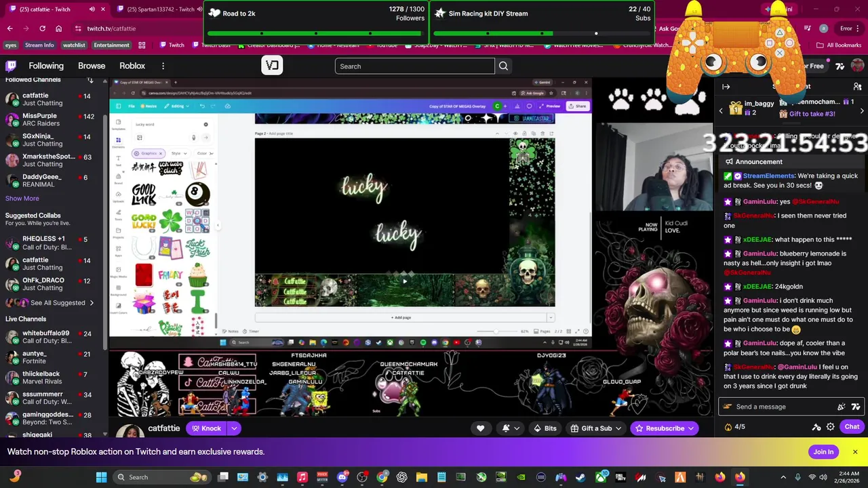Image resolution: width=868 pixels, height=488 pixels.
Task: Open the Bits purchase button
Action: pos(545,428)
